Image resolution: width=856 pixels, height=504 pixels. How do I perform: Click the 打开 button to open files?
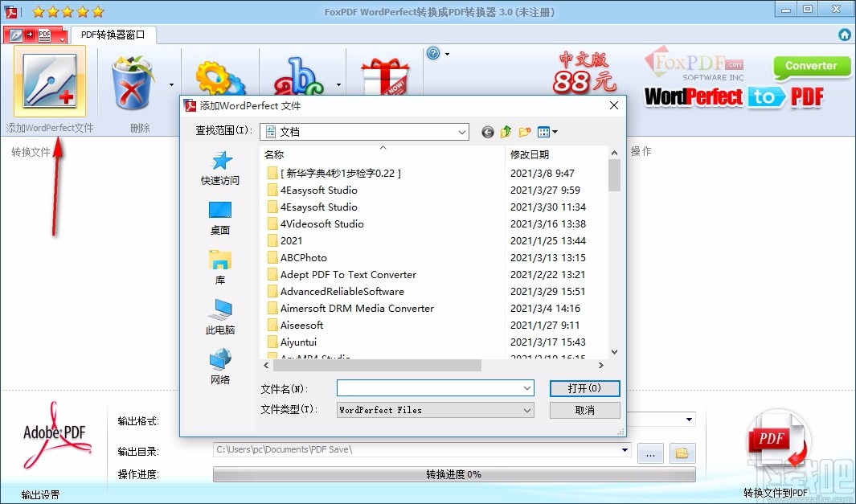(x=584, y=388)
